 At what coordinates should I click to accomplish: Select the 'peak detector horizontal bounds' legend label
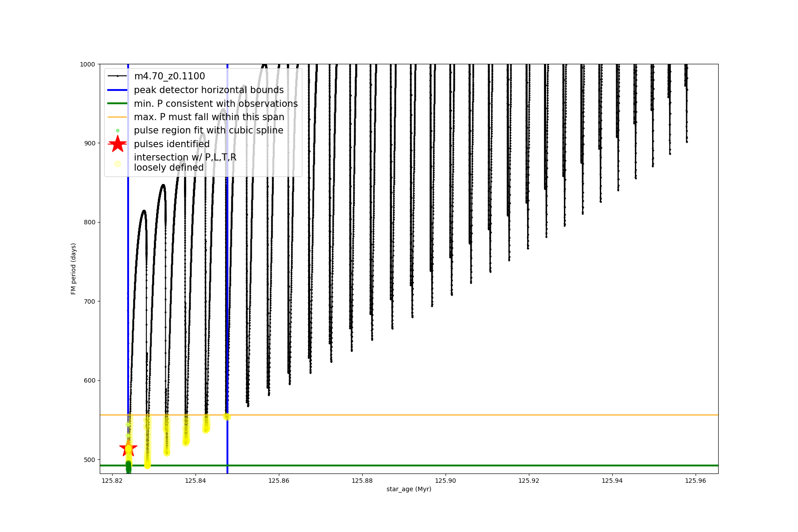(209, 90)
